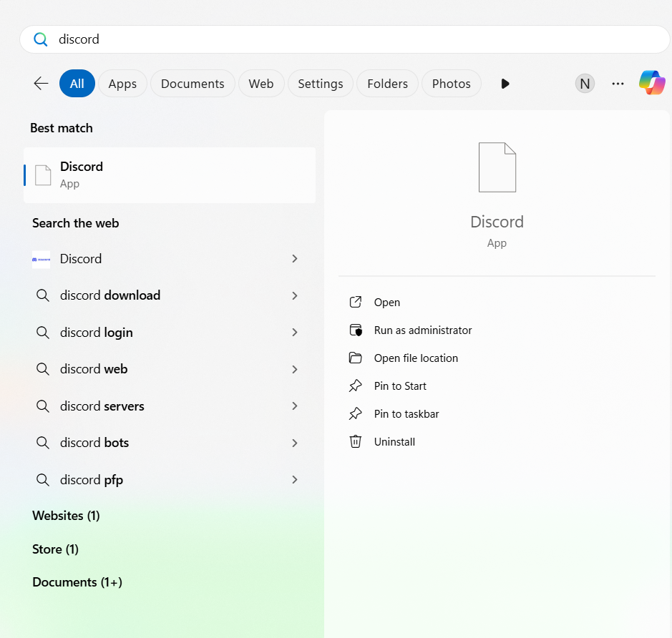The height and width of the screenshot is (638, 672).
Task: Click the Uninstall trash icon
Action: click(355, 441)
